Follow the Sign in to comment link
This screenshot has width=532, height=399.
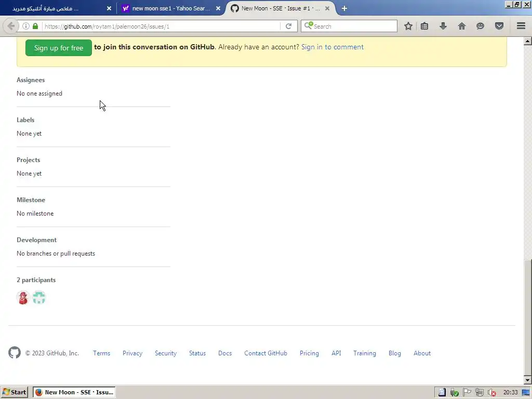pos(332,47)
